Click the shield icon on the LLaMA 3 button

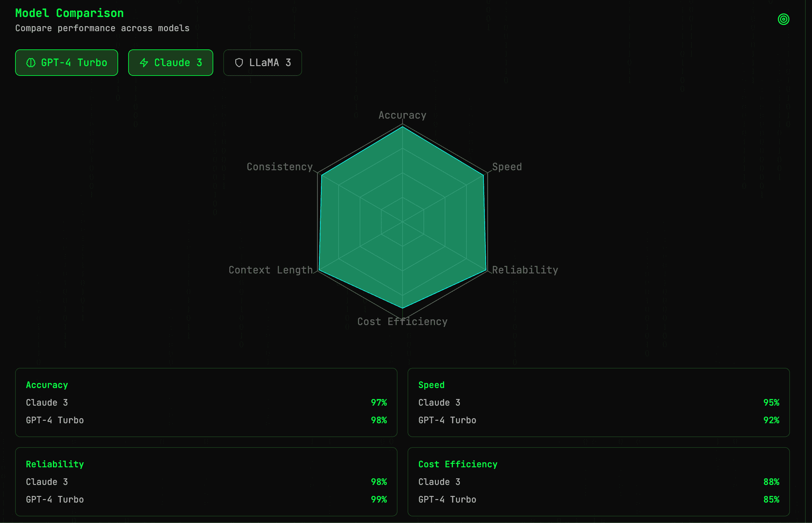239,63
